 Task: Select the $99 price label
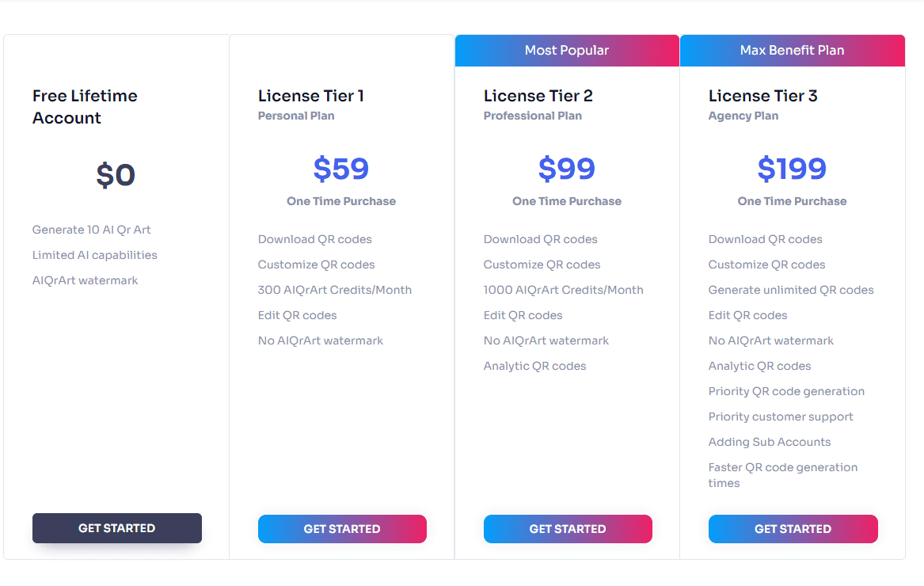[x=567, y=169]
